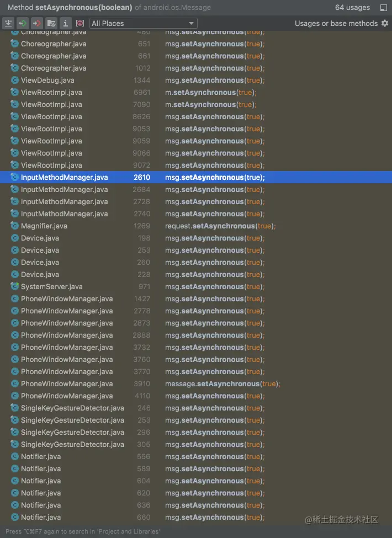392x538 pixels.
Task: Click file icon of Notifier.java line 556
Action: (14, 456)
